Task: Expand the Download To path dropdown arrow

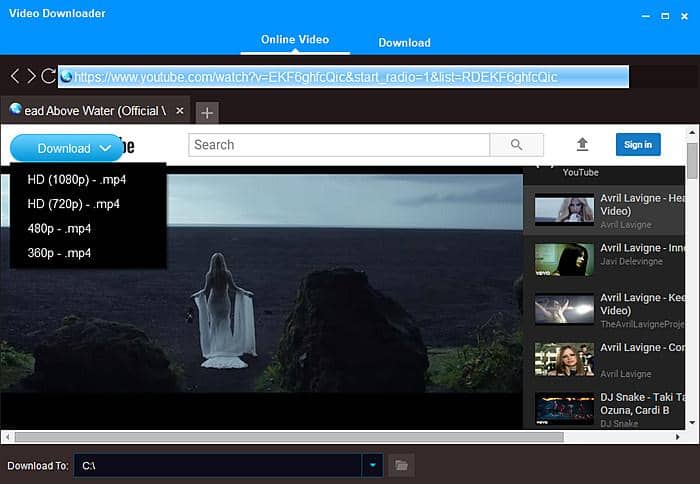Action: tap(373, 465)
